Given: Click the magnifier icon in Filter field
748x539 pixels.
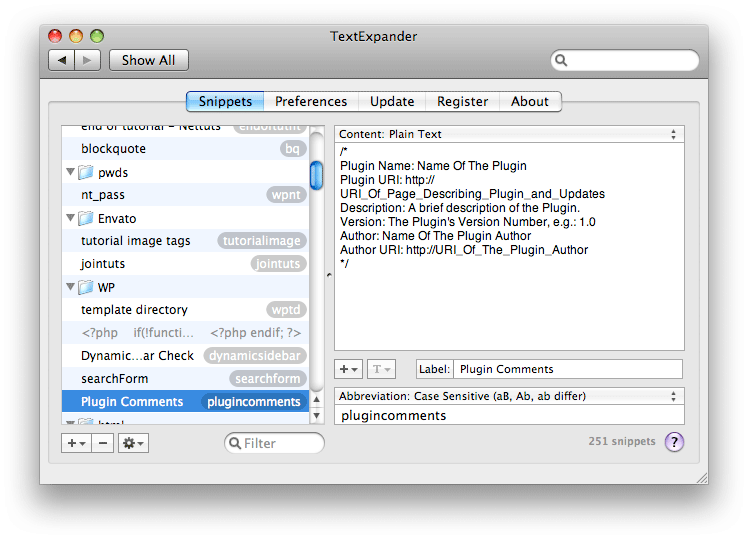Looking at the screenshot, I should pyautogui.click(x=235, y=443).
